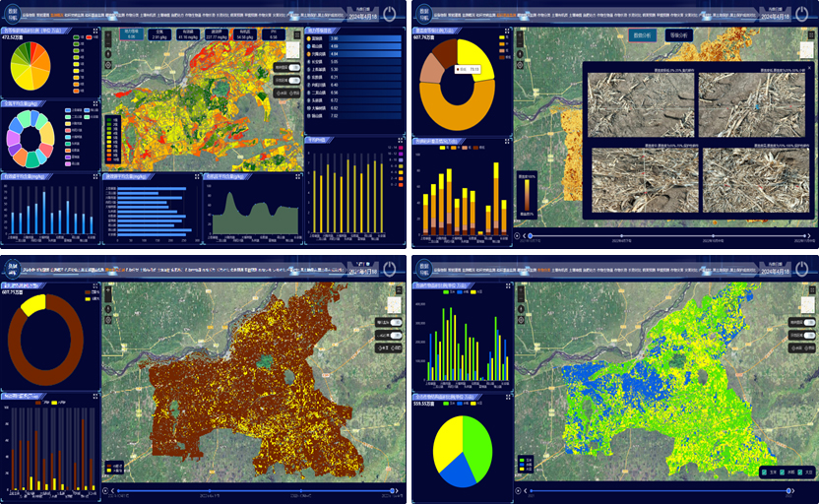Expand the horizontal blue bar chart panel
Screen dimensions: 819x504
click(197, 176)
